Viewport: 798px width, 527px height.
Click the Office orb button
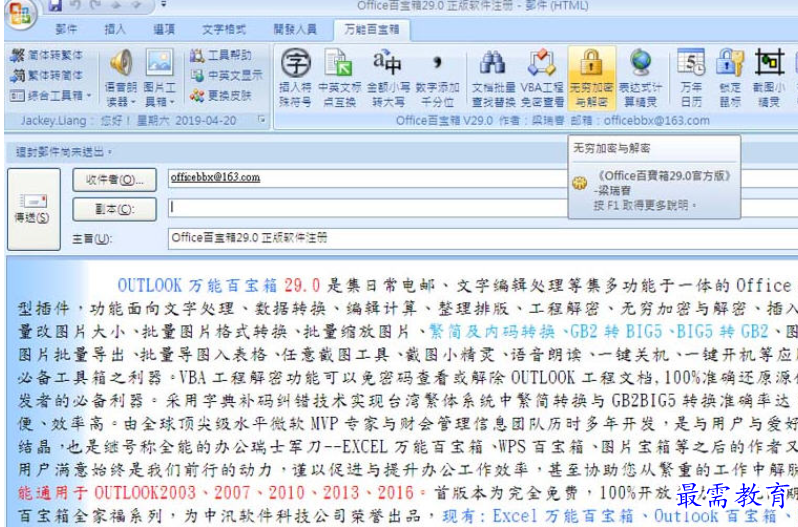click(x=20, y=13)
